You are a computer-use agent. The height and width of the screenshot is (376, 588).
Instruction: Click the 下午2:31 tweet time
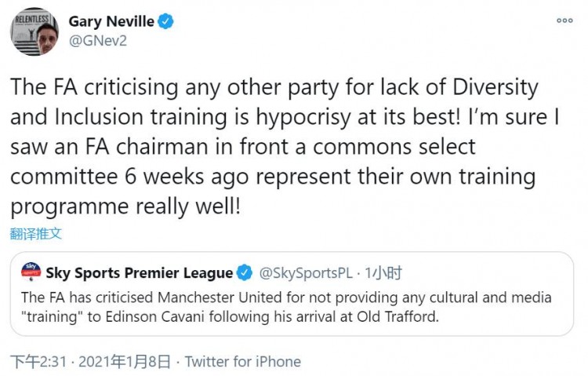point(38,362)
